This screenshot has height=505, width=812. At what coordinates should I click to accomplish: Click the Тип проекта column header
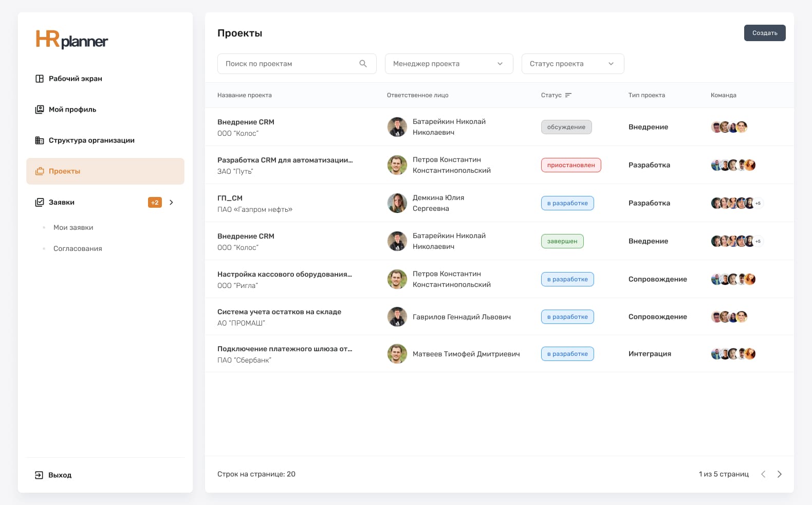click(x=647, y=95)
